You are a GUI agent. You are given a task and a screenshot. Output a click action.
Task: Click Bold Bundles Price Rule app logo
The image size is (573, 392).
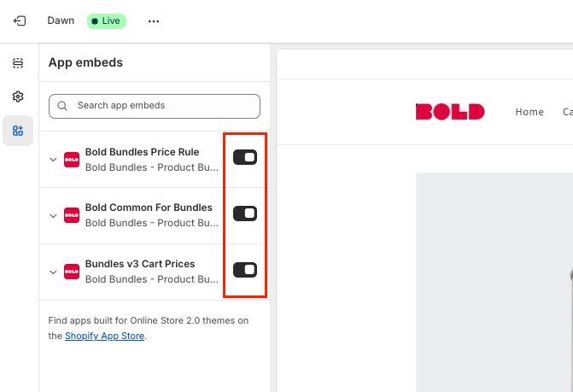72,160
